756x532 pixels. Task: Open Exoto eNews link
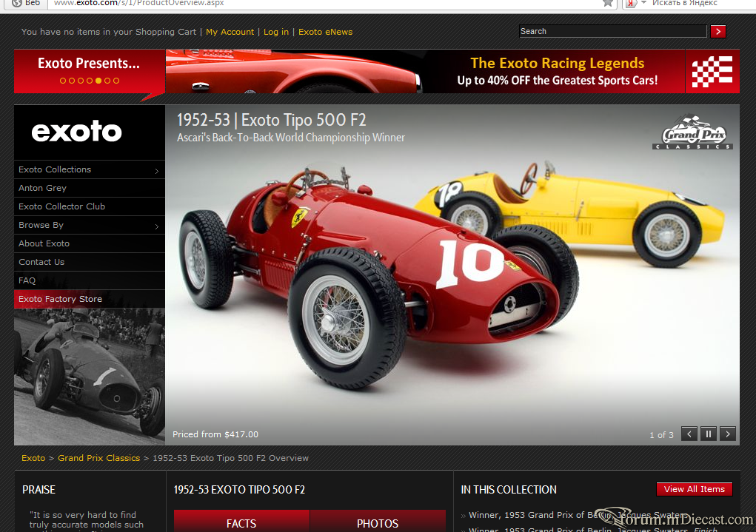pos(326,32)
